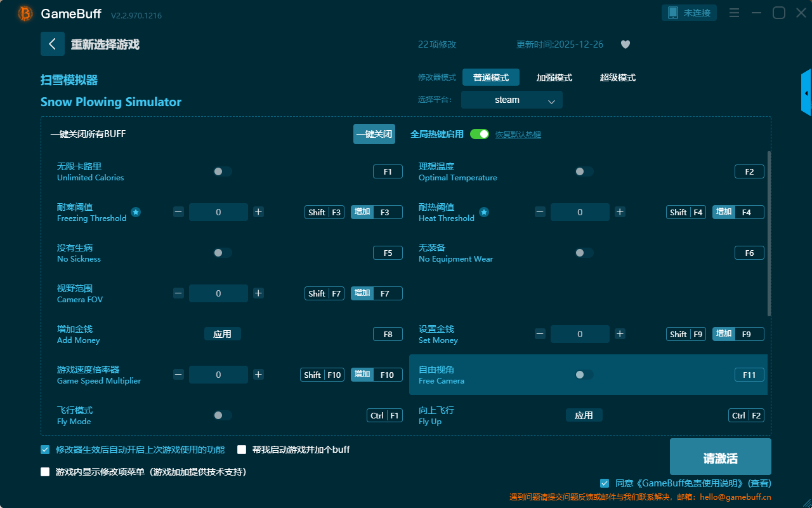Toggle Unlimited Calories switch

point(223,171)
